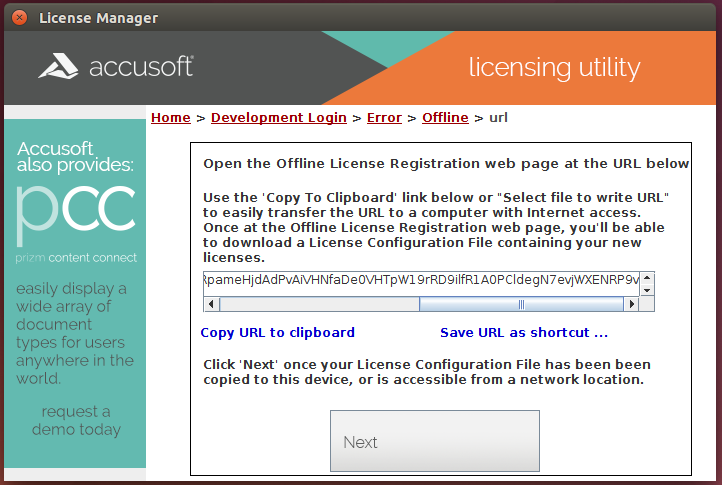Click the PCC logo in sidebar

[76, 210]
